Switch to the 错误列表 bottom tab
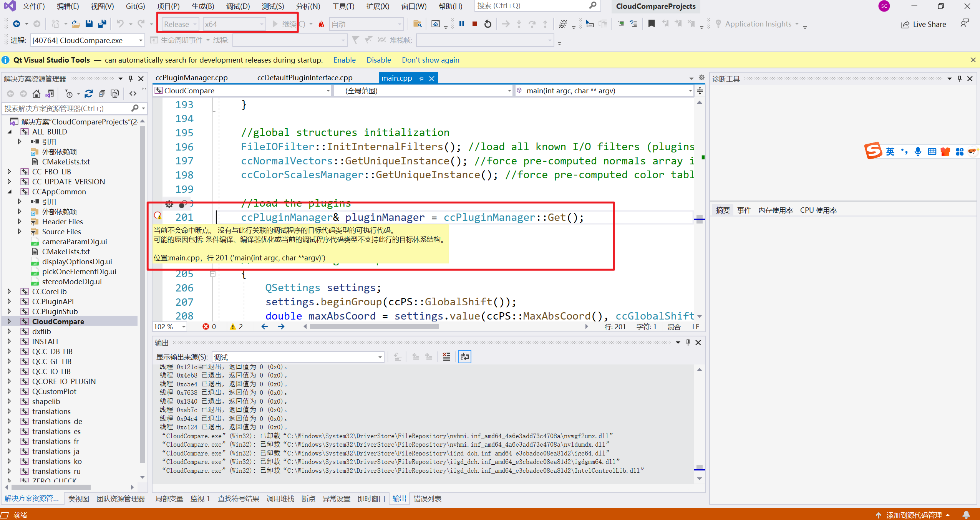 pyautogui.click(x=427, y=498)
